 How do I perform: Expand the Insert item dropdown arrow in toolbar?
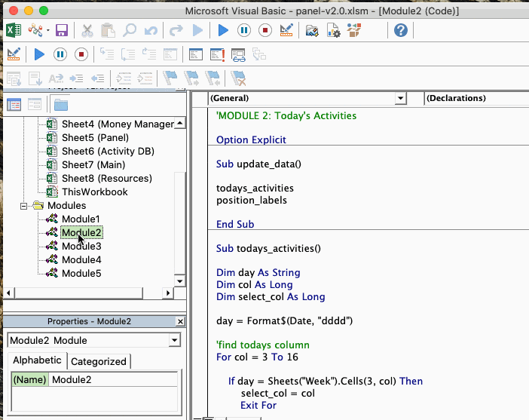(48, 30)
